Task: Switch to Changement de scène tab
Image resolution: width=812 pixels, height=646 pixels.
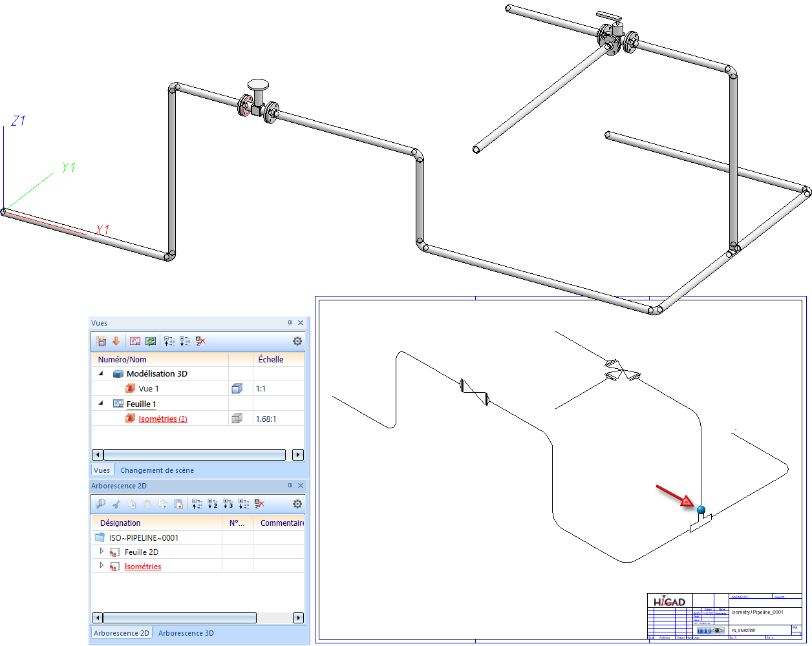Action: pyautogui.click(x=157, y=470)
